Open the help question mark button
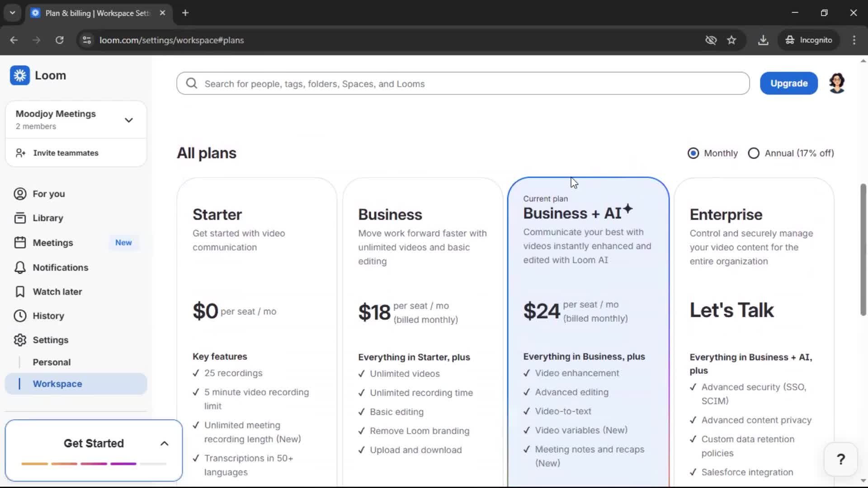Viewport: 868px width, 488px height. click(840, 460)
